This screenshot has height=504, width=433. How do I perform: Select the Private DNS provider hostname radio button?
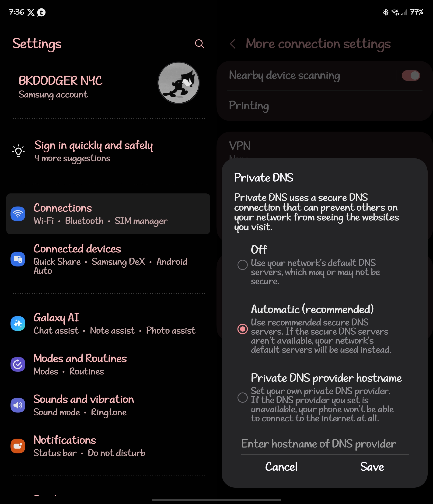[x=243, y=398]
